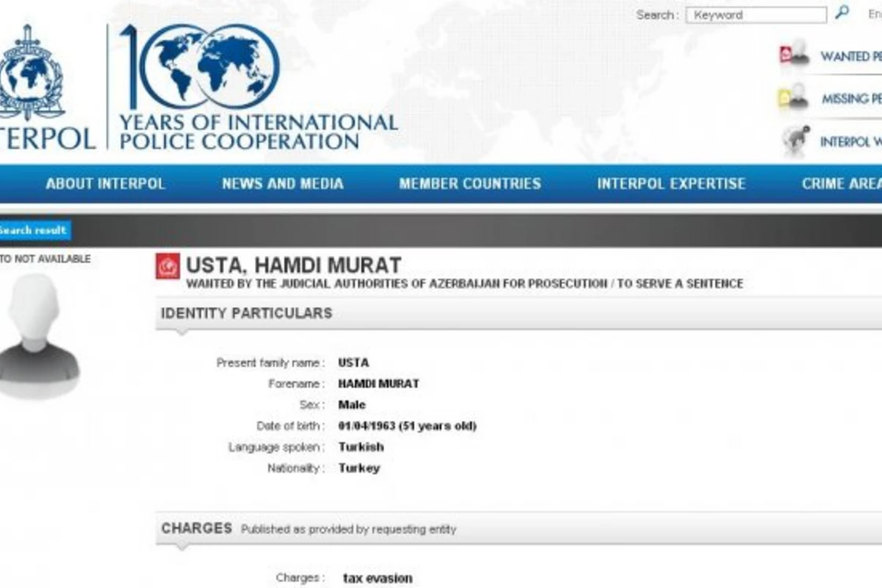The width and height of the screenshot is (882, 588).
Task: Open the Interpol Expertise menu
Action: pyautogui.click(x=672, y=184)
